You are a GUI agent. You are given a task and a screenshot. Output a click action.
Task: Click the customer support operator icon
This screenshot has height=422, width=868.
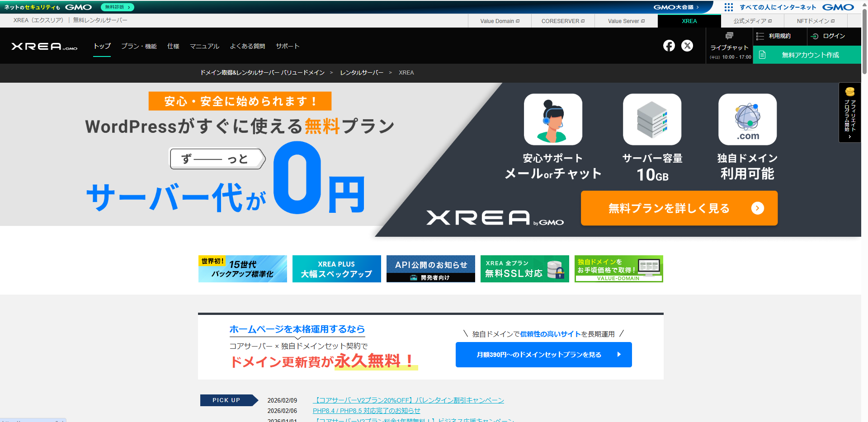pos(553,119)
